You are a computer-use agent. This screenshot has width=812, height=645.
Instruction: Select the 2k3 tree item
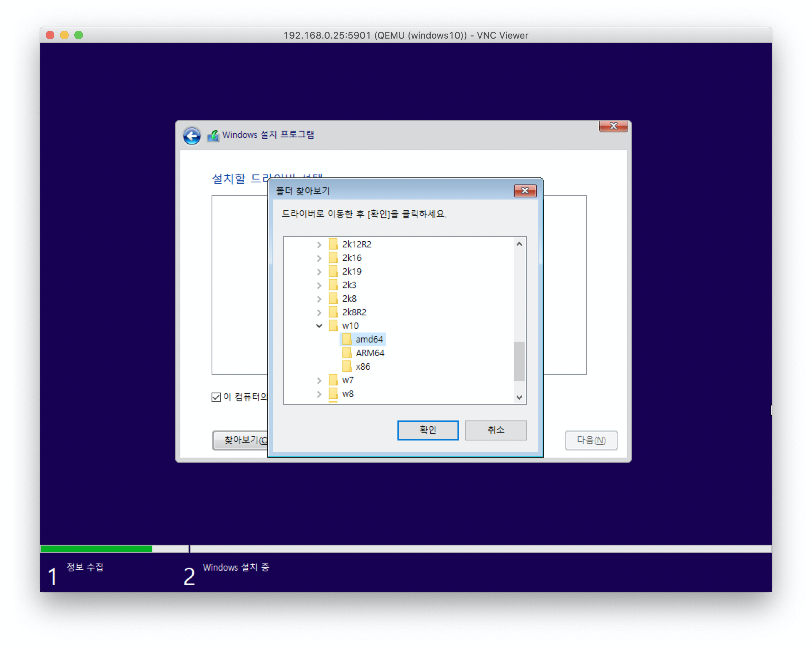point(349,285)
